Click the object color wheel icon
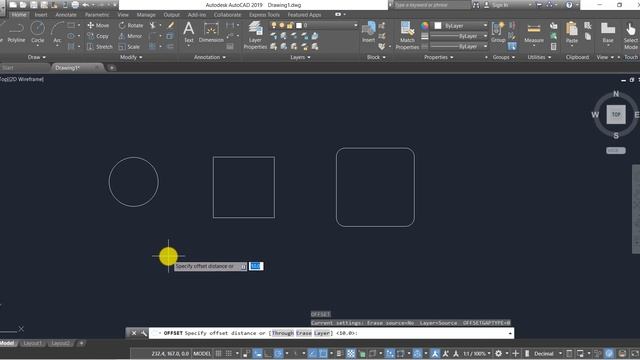 point(425,25)
